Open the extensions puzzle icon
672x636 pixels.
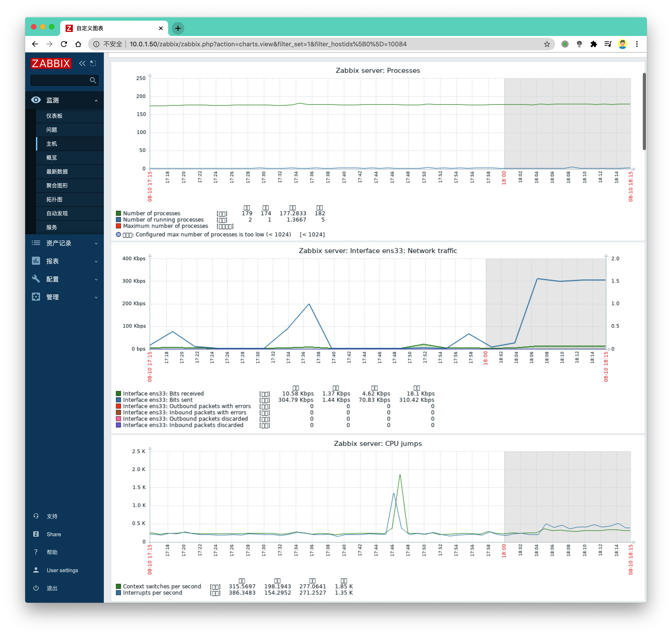click(x=593, y=44)
